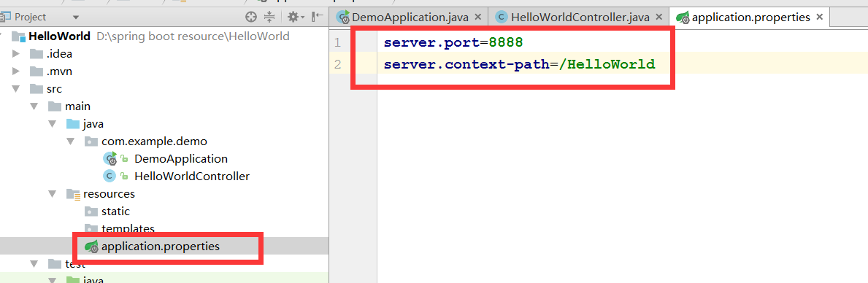This screenshot has height=283, width=868.
Task: Collapse the src folder
Action: click(x=16, y=89)
